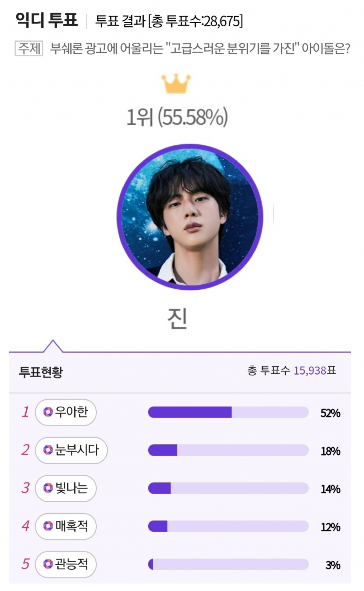Click the 투표현황 section heading

pyautogui.click(x=41, y=372)
